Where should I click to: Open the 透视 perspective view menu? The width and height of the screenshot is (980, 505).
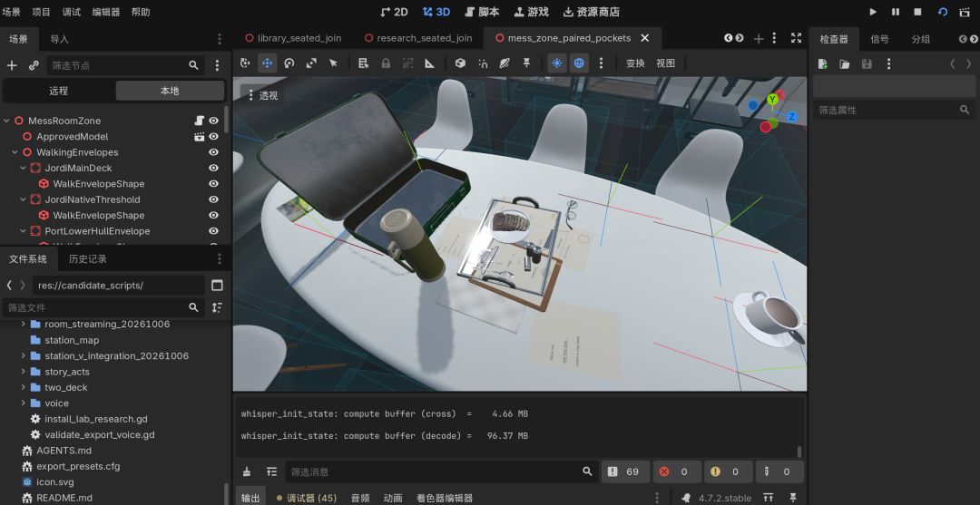point(263,95)
